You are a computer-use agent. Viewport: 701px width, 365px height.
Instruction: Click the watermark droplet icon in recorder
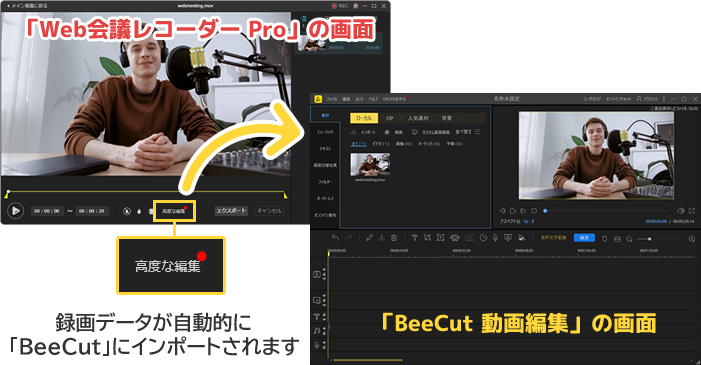(139, 211)
